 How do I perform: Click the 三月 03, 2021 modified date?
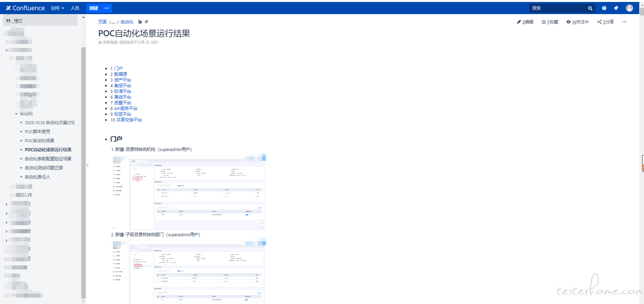tap(148, 42)
